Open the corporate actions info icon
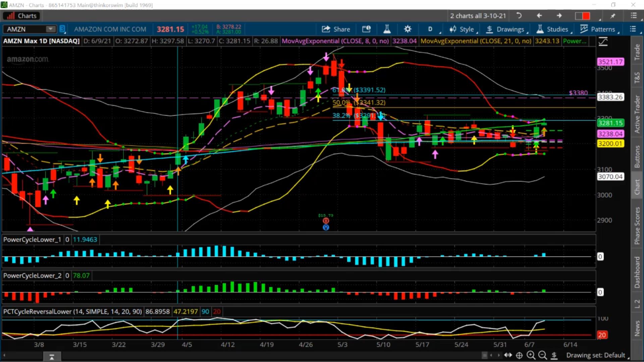Screen dimensions: 644x362 (366, 29)
